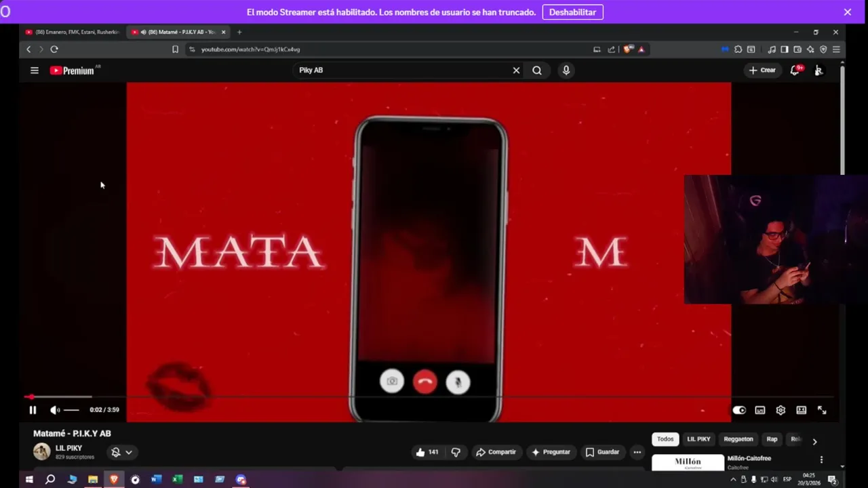Open the player settings gear
This screenshot has width=868, height=488.
click(x=781, y=410)
